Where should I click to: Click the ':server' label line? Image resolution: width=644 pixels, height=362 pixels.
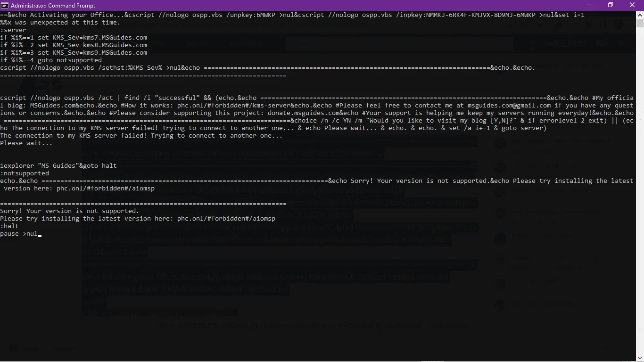pos(13,30)
